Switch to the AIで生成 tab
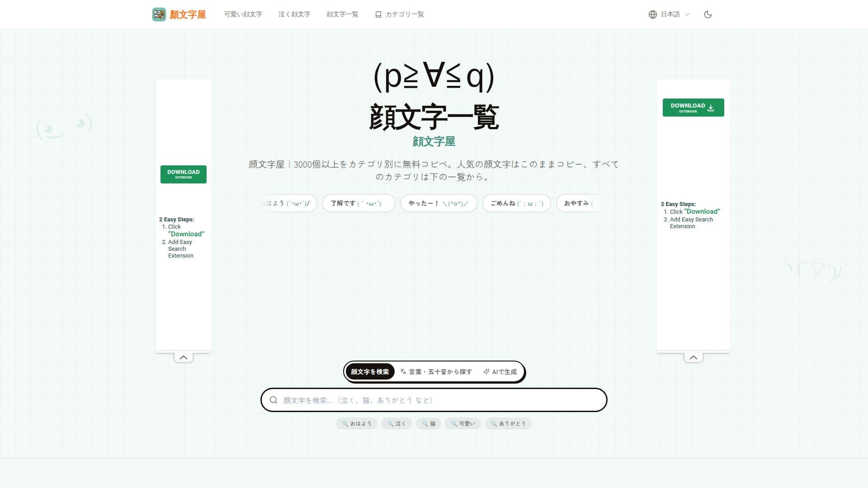The width and height of the screenshot is (868, 488). 500,372
